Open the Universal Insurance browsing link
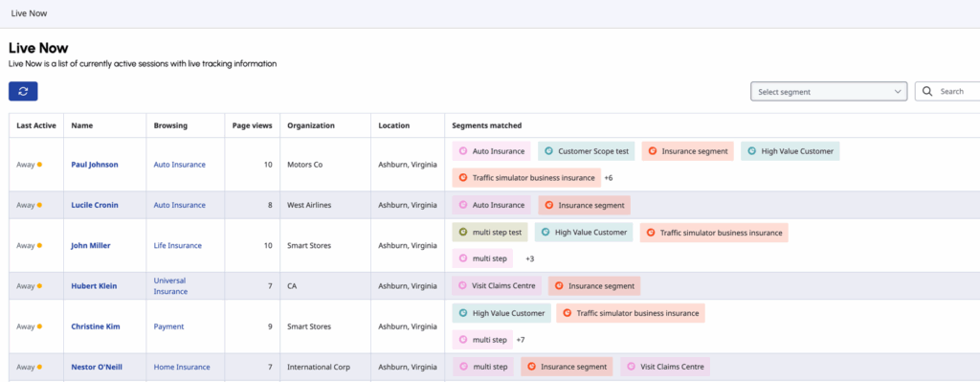 click(x=170, y=285)
